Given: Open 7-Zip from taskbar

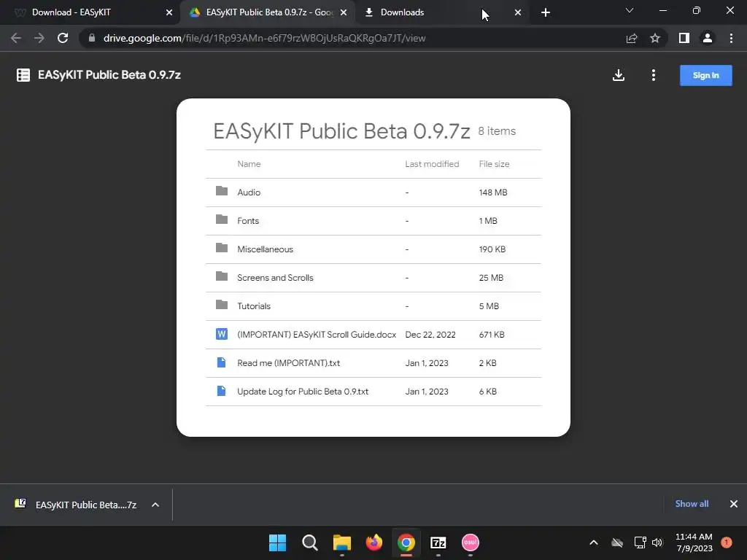Looking at the screenshot, I should tap(438, 542).
